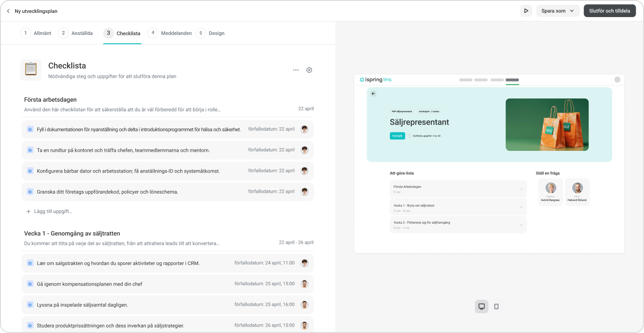Expand Första Arbetsdagen in preview list
The image size is (644, 333).
click(458, 189)
